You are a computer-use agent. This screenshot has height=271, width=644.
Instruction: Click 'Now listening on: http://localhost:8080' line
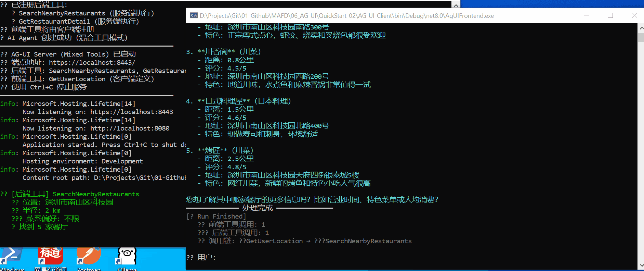tap(96, 128)
